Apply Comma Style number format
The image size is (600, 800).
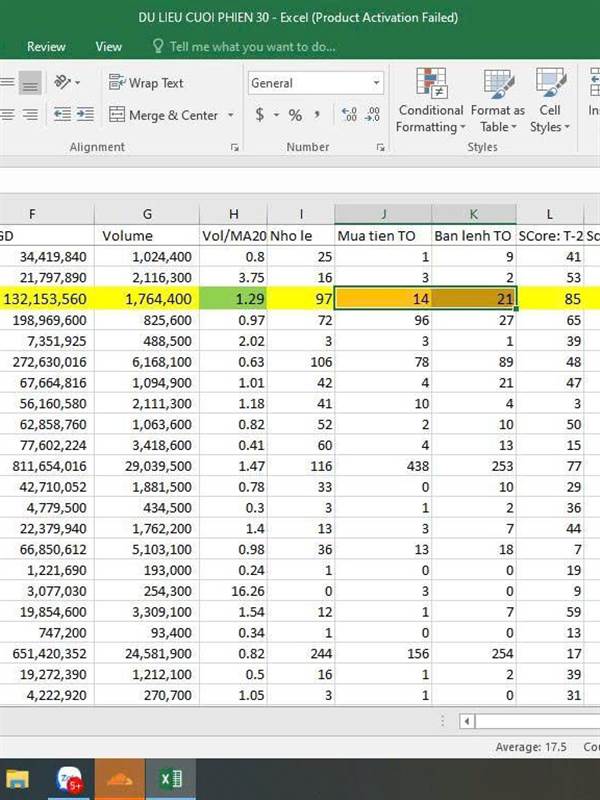point(320,115)
